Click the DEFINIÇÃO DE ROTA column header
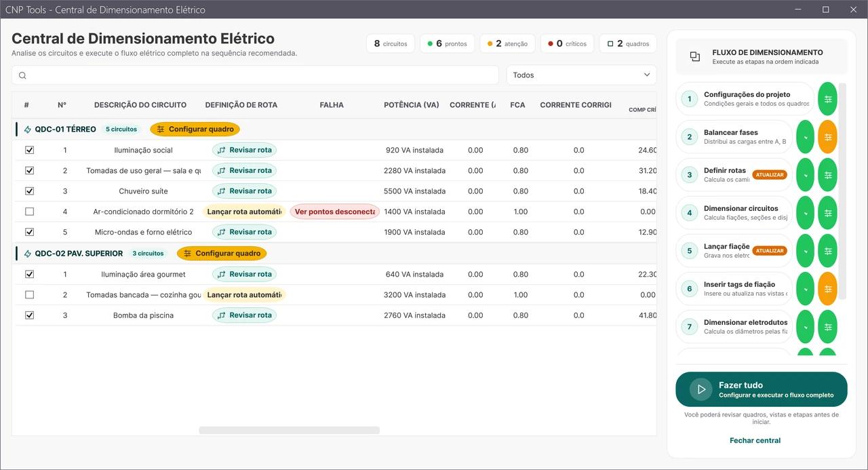 (x=241, y=105)
